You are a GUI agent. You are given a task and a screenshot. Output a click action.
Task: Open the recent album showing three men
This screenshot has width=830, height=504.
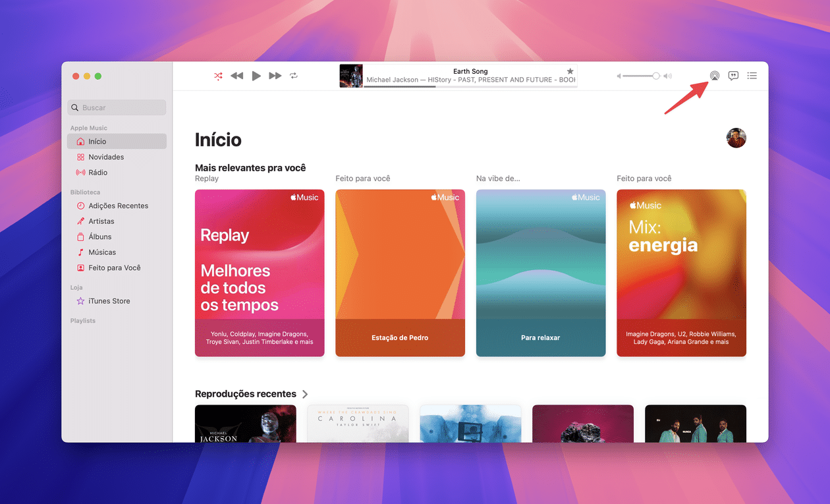696,424
